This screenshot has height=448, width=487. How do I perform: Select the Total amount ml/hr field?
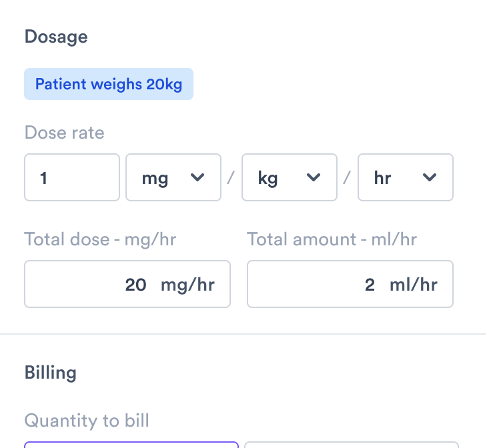pyautogui.click(x=350, y=284)
